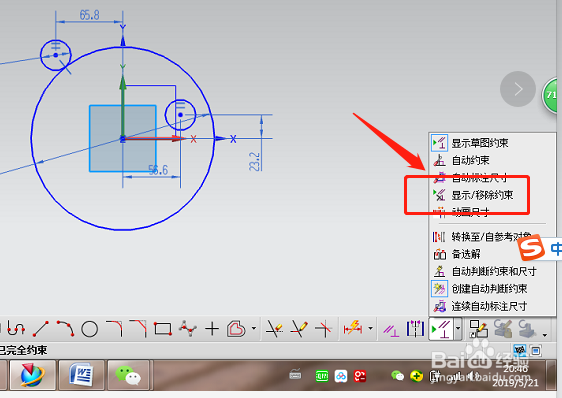Click the upper-left tangent constraint circle marker
Screen dimensions: 562x398
click(56, 55)
